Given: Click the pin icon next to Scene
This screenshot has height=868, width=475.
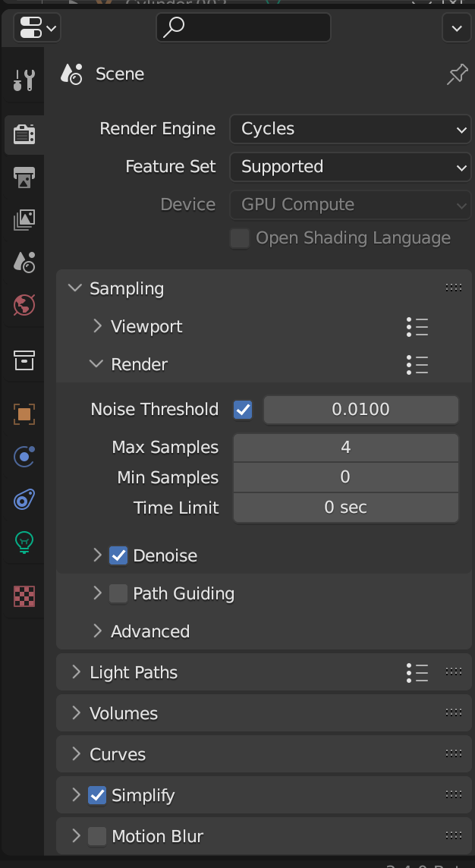Looking at the screenshot, I should [457, 74].
